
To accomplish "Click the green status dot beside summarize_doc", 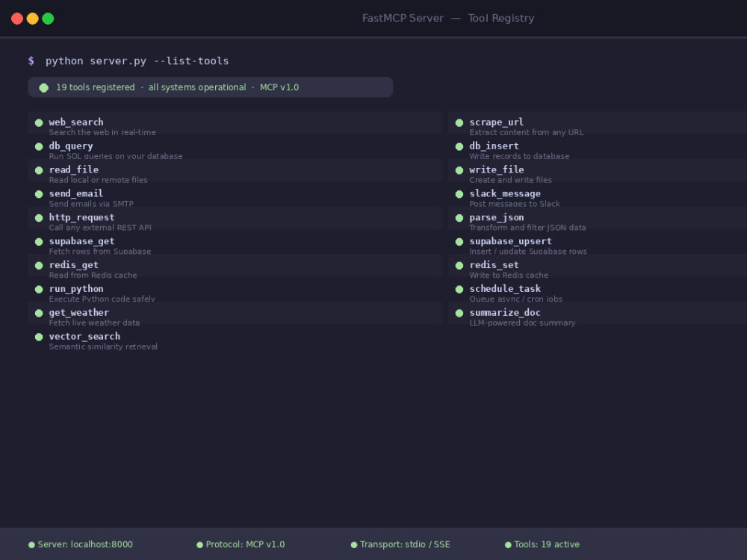I will tap(459, 314).
